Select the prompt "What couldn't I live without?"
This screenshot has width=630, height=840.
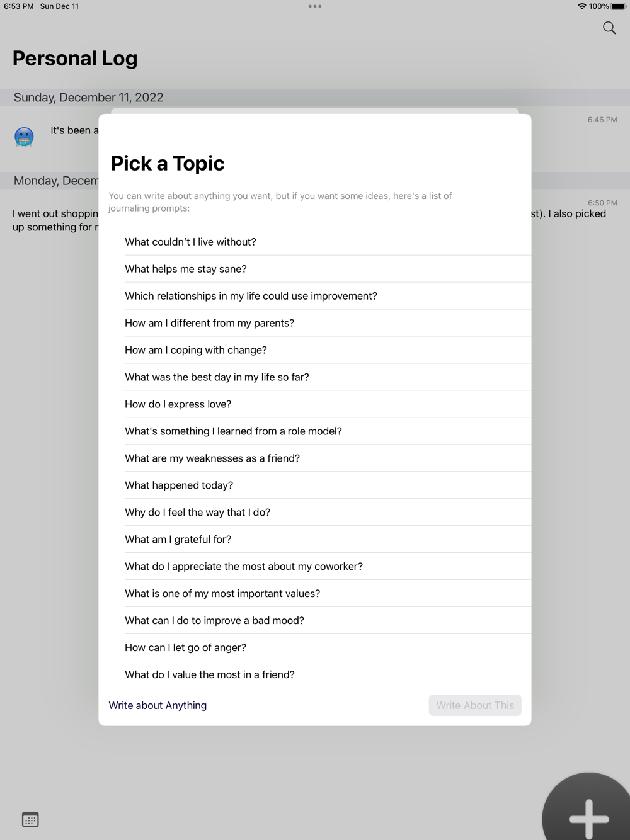coord(190,242)
